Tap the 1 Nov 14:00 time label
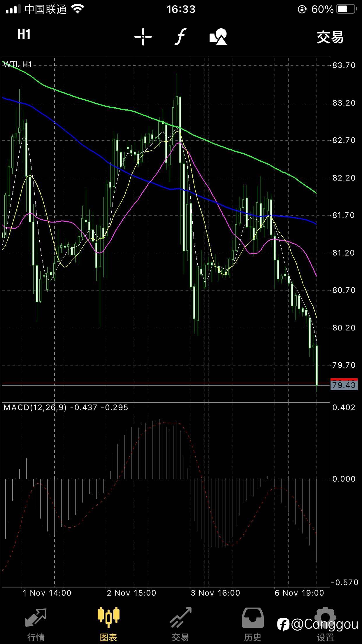Screen dimensions: 362x644 [47, 593]
